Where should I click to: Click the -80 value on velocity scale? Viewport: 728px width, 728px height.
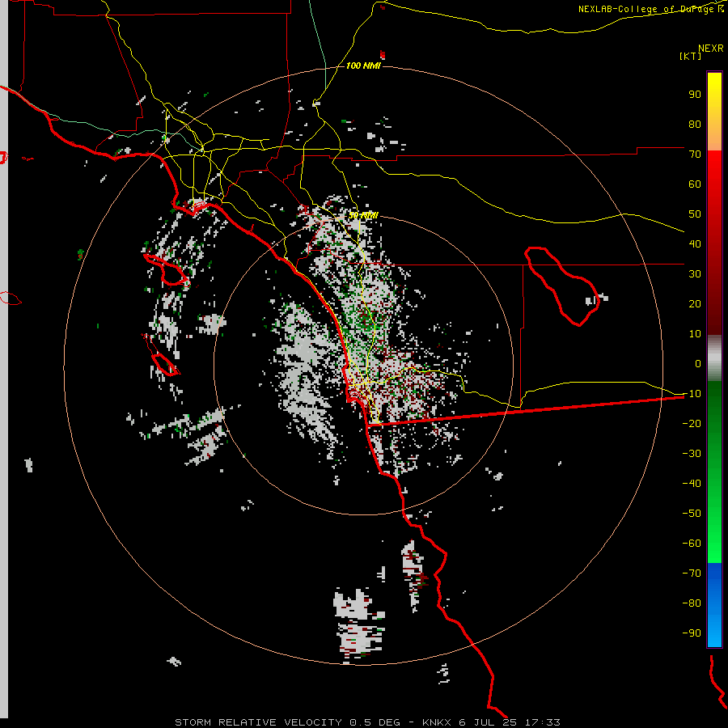point(692,603)
